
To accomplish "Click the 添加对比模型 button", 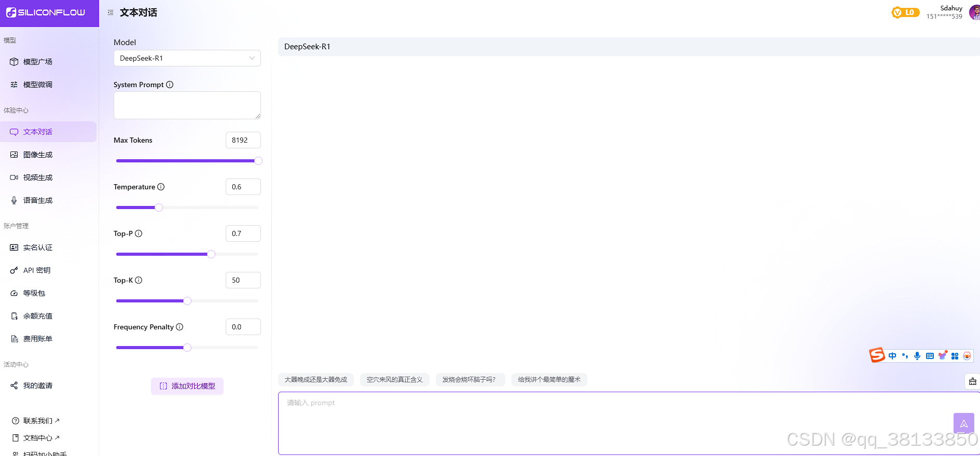I will coord(187,386).
